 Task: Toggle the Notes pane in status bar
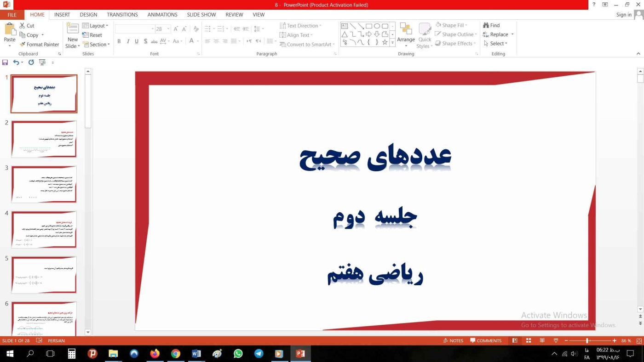[453, 340]
